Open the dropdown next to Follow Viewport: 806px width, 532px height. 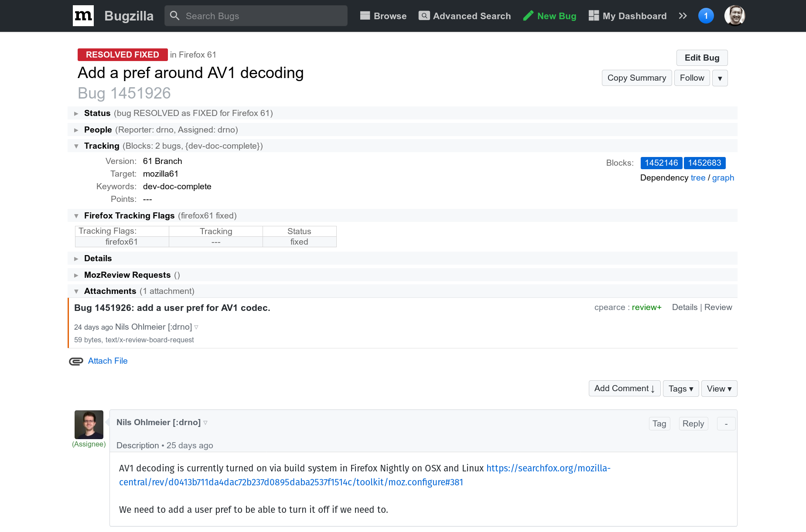[x=720, y=78]
